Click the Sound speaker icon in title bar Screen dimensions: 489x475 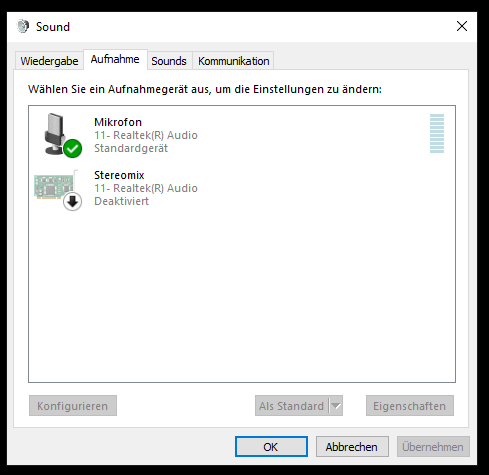click(x=23, y=26)
